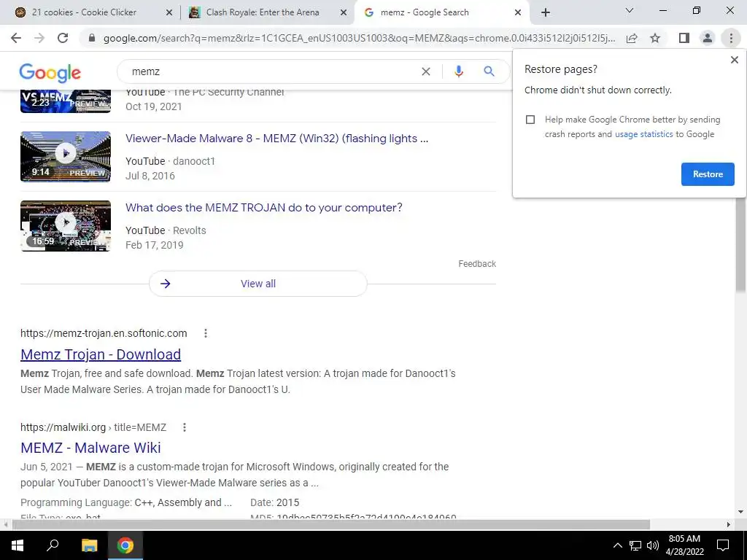The image size is (747, 560).
Task: Click the 'Feb 17, 2019' video date
Action: (x=155, y=245)
